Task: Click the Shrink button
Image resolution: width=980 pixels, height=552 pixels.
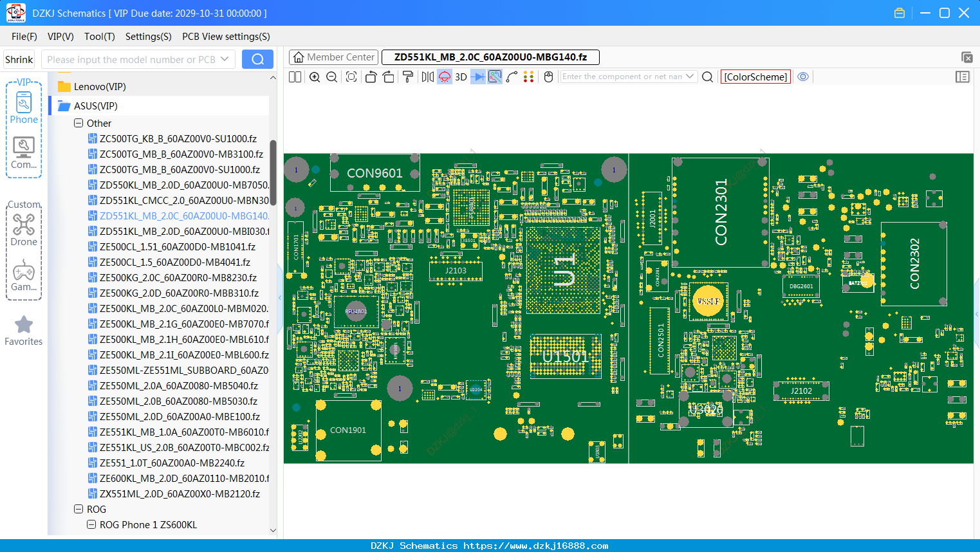Action: click(19, 59)
